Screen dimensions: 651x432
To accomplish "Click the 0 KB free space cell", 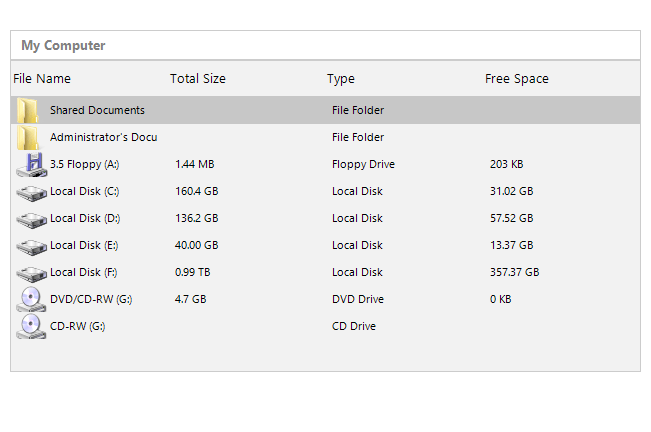I will point(501,299).
